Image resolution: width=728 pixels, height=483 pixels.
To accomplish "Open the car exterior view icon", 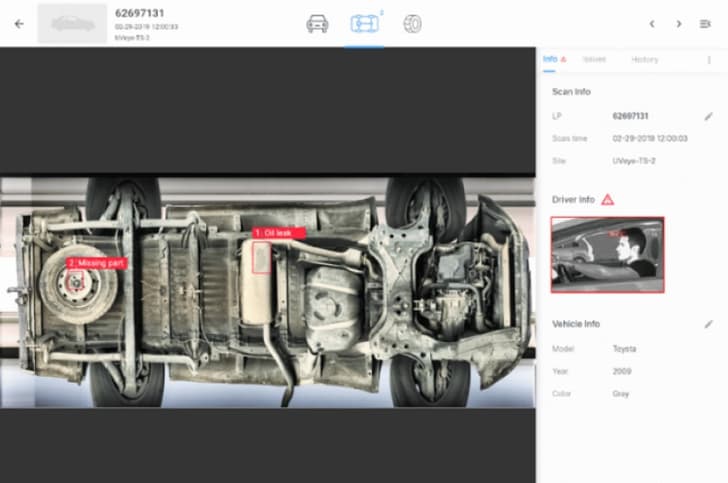I will click(x=317, y=24).
